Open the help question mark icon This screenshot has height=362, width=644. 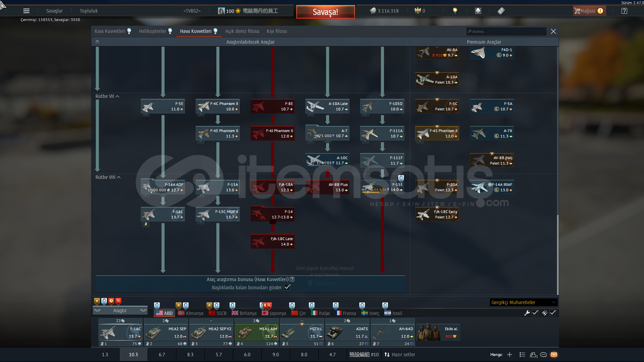click(624, 11)
